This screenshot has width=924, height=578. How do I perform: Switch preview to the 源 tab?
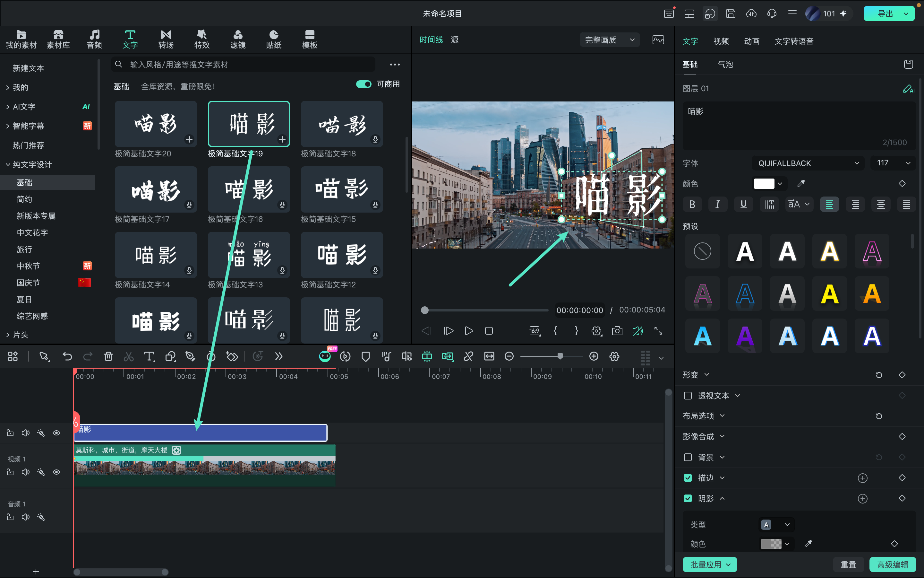(454, 40)
